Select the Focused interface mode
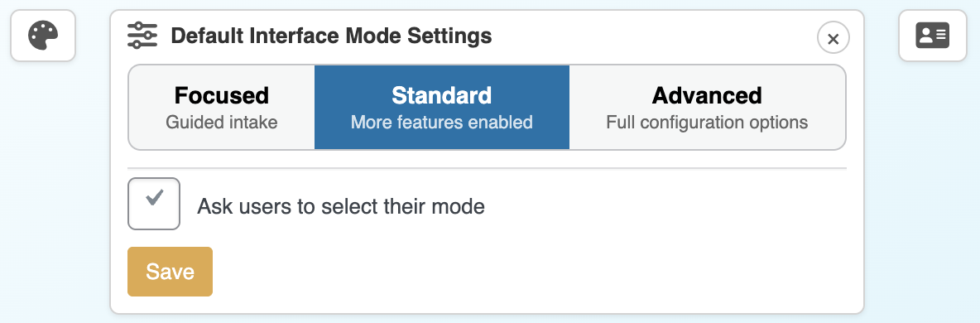980x323 pixels. [x=221, y=108]
